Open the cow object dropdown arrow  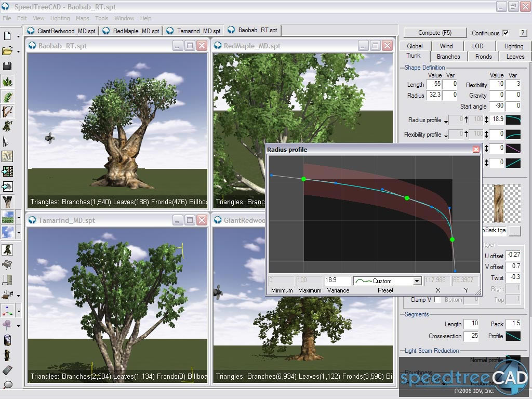point(19,296)
